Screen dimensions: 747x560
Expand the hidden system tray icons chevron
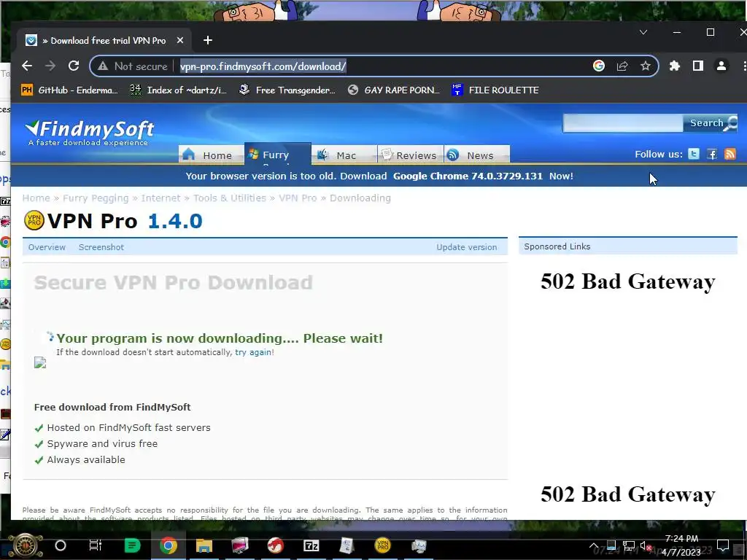(594, 545)
